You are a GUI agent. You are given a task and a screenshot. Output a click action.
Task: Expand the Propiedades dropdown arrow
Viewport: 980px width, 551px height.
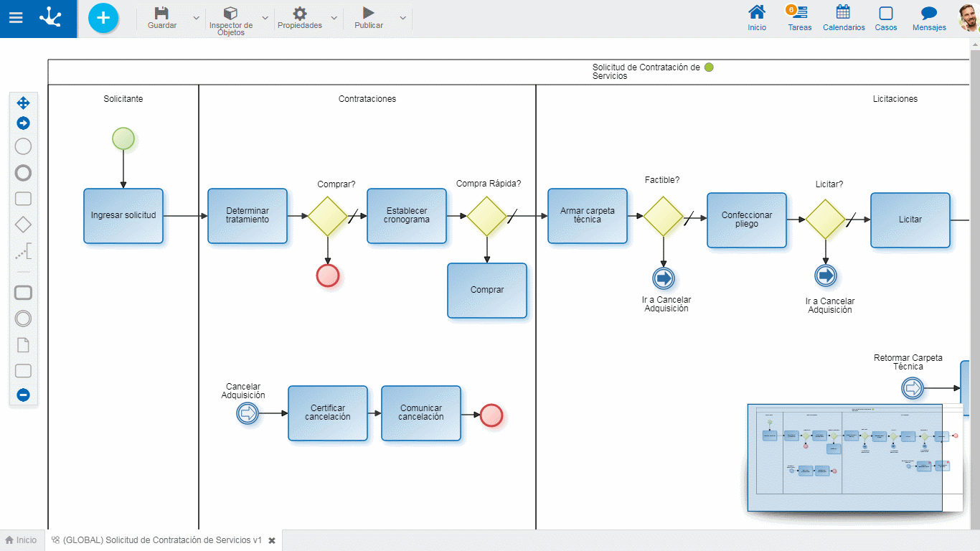[334, 18]
